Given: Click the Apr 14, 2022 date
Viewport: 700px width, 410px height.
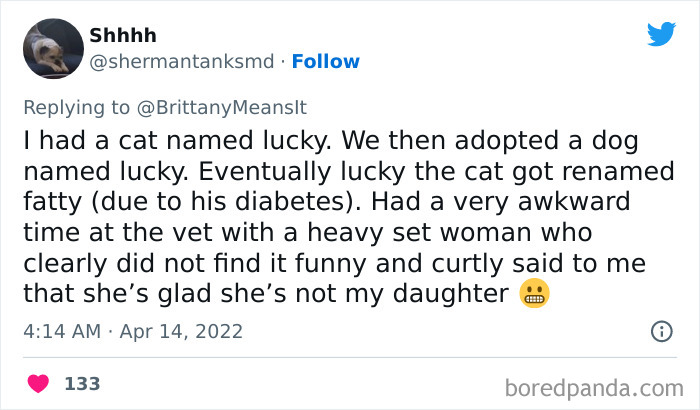Looking at the screenshot, I should point(184,330).
